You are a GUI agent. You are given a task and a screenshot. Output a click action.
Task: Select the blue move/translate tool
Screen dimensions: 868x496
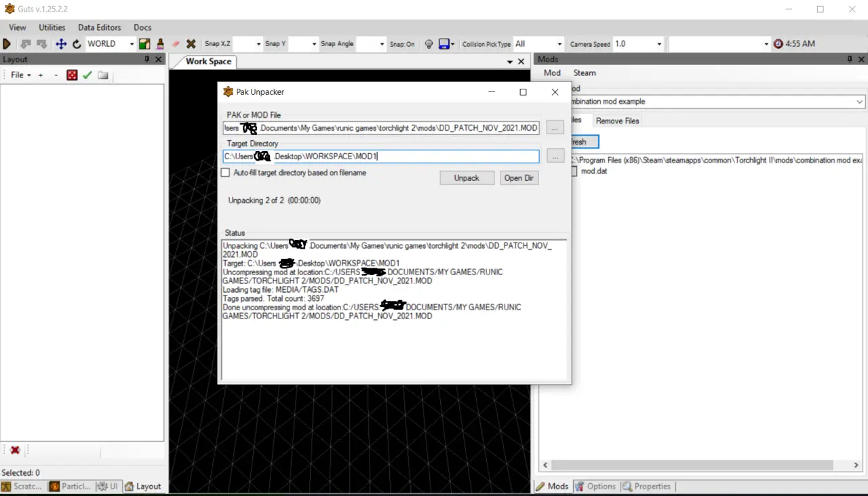click(61, 43)
